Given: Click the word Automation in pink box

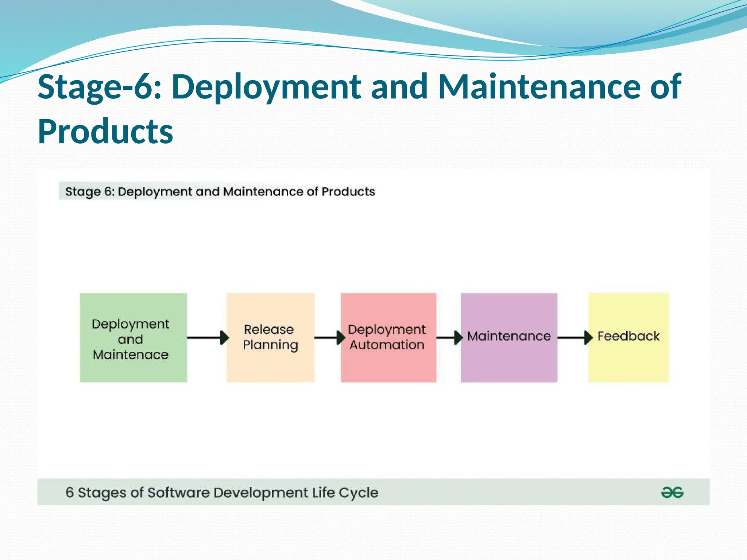Looking at the screenshot, I should (387, 345).
